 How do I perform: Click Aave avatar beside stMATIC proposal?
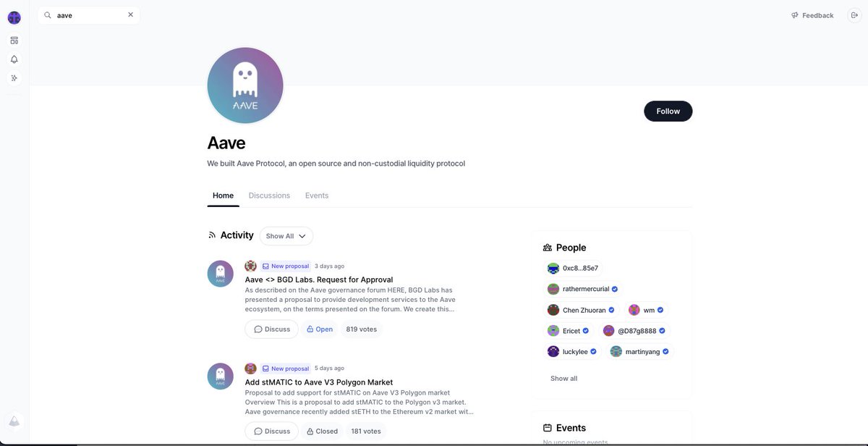coord(221,376)
